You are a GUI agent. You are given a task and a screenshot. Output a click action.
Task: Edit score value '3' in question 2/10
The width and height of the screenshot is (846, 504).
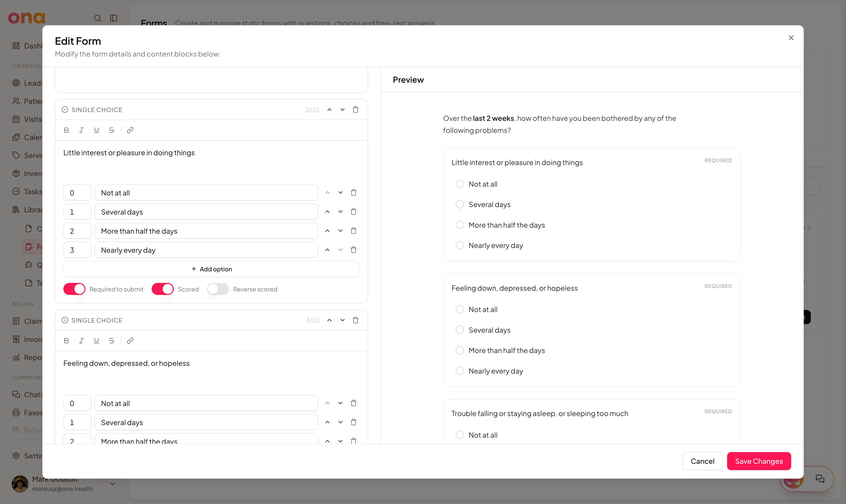77,250
